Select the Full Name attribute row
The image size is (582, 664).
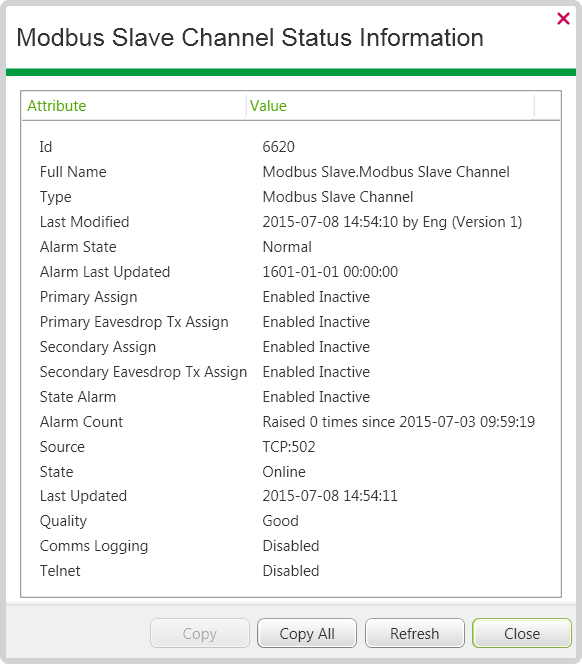pos(291,172)
